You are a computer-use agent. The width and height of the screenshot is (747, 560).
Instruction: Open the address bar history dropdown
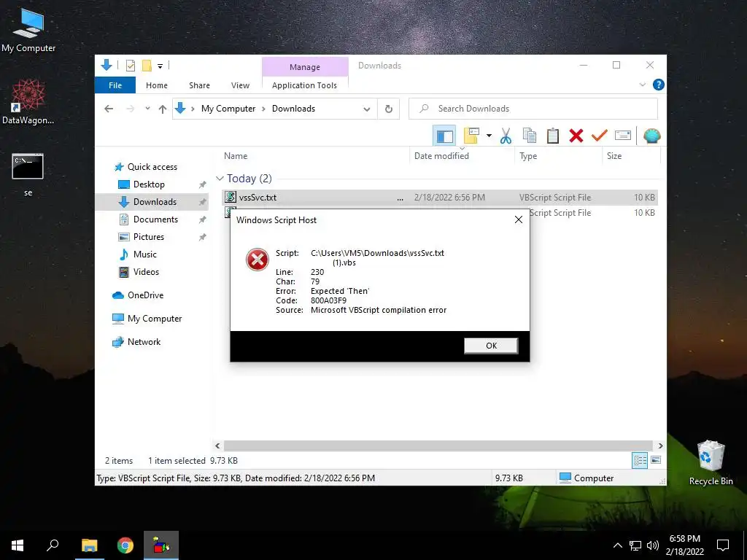click(367, 109)
